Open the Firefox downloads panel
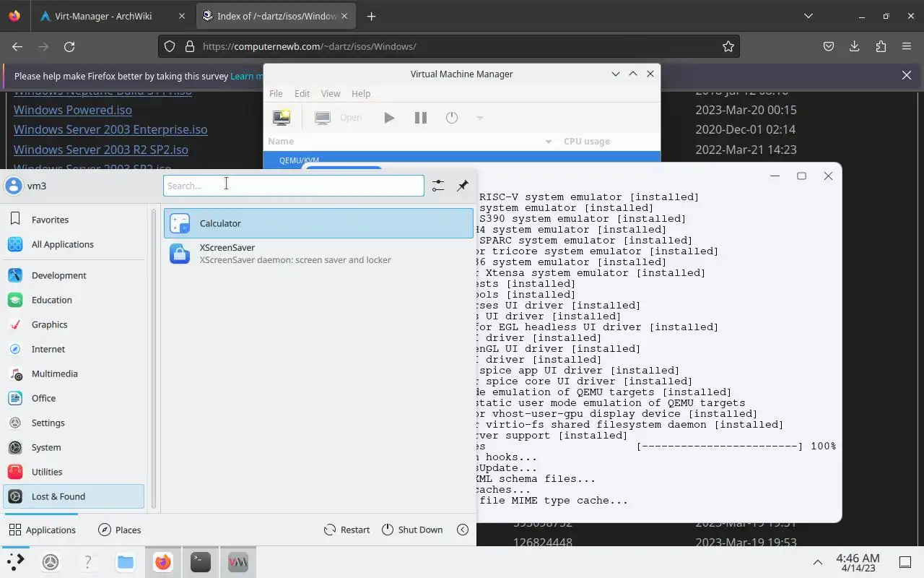Screen dimensions: 924x578 point(855,46)
